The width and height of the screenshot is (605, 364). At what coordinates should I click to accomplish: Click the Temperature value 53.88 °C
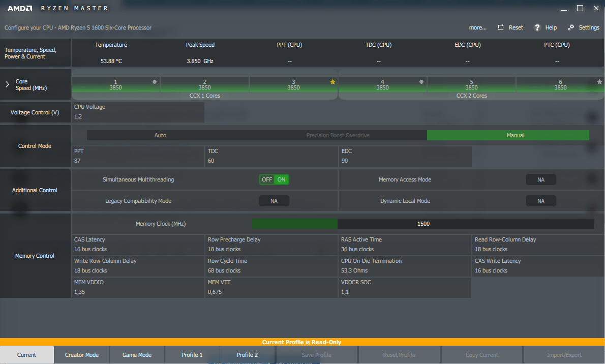tap(111, 61)
